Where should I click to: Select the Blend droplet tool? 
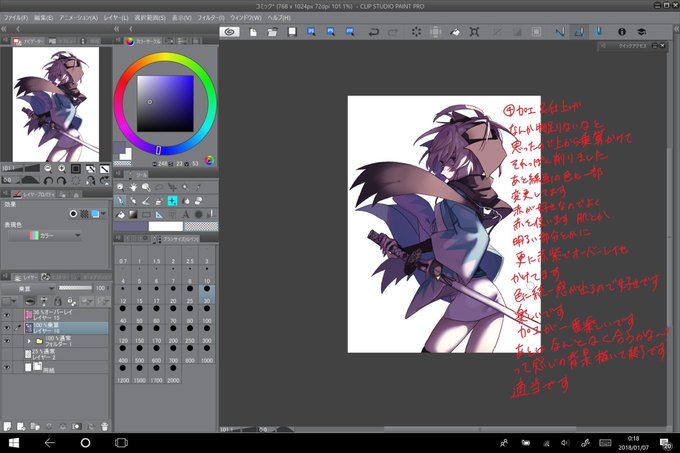[186, 201]
